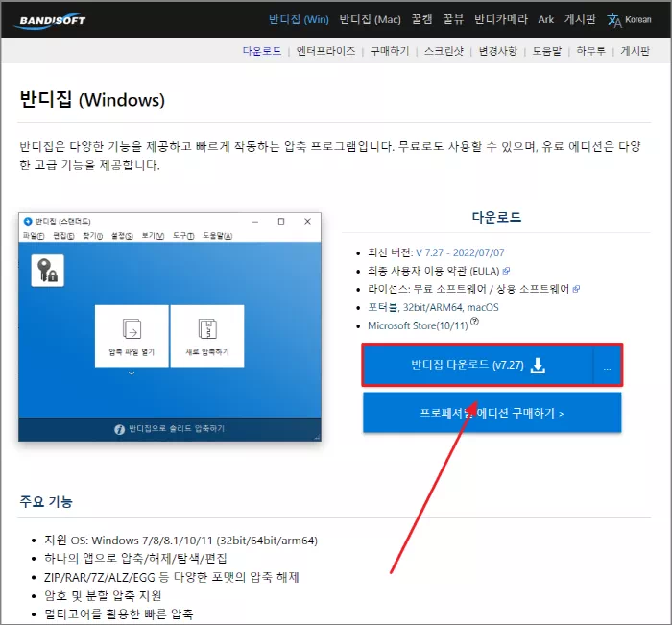Click the 새로 압축하기 tile
Image resolution: width=672 pixels, height=625 pixels.
coord(207,336)
